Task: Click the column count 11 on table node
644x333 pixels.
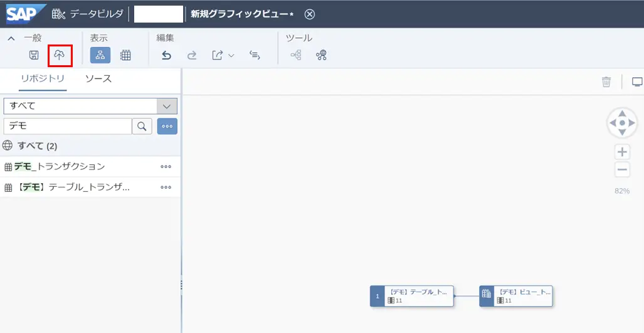Action: [398, 300]
